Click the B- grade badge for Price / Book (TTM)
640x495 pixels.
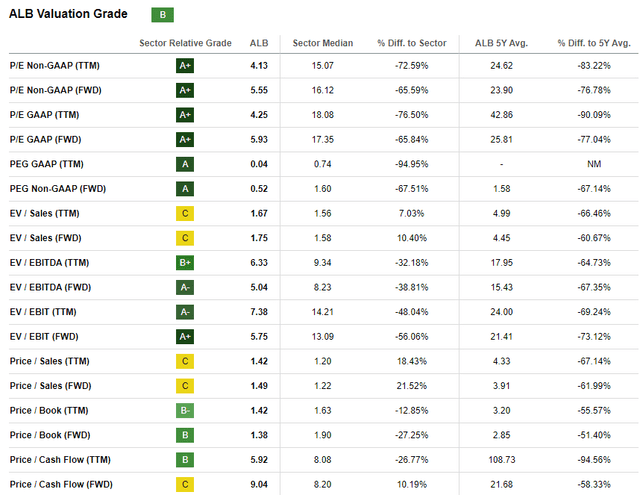185,411
